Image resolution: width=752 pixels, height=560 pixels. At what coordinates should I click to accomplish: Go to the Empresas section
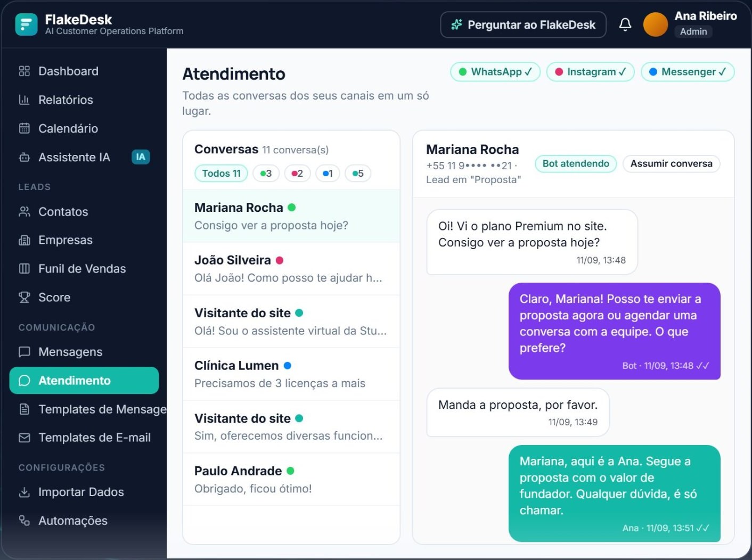(x=84, y=240)
